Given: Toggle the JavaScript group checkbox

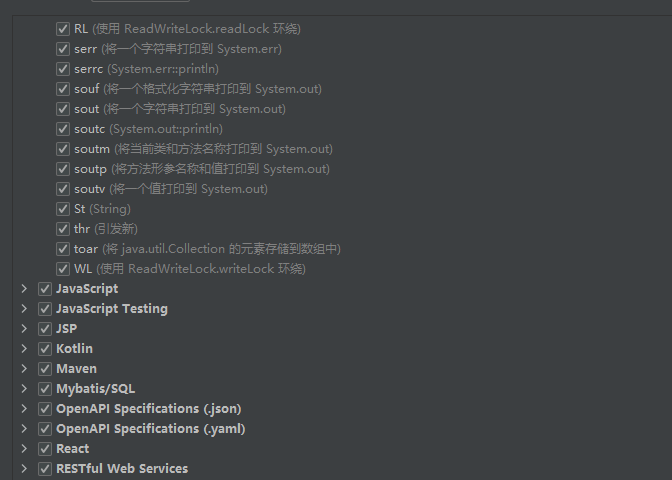Looking at the screenshot, I should (x=45, y=289).
